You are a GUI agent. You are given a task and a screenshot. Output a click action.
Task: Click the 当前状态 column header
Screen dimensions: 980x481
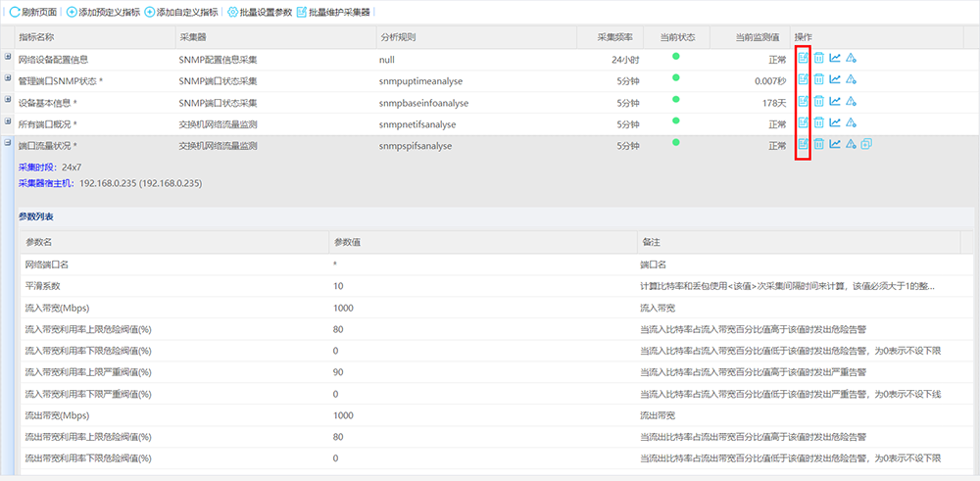(676, 37)
